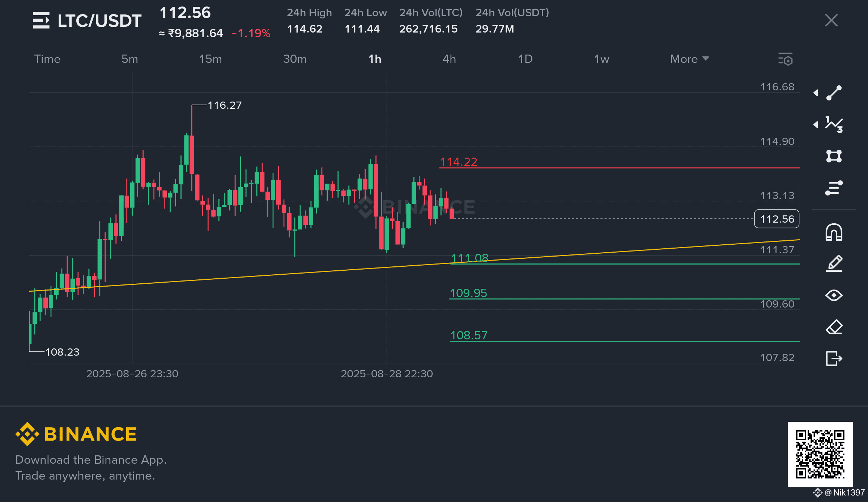This screenshot has height=502, width=868.
Task: Switch to the Time line chart tab
Action: (x=47, y=59)
